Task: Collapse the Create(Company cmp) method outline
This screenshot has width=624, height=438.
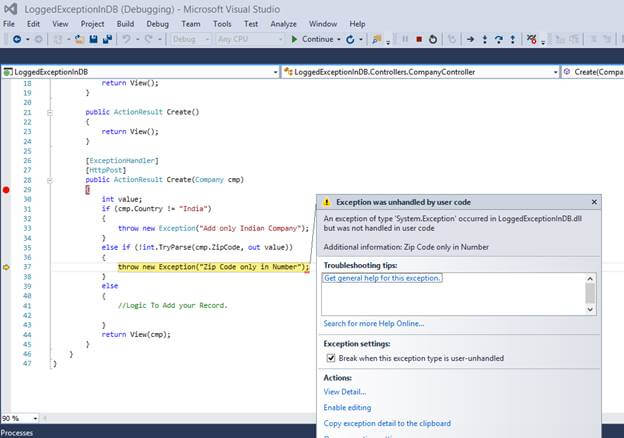Action: [x=50, y=180]
